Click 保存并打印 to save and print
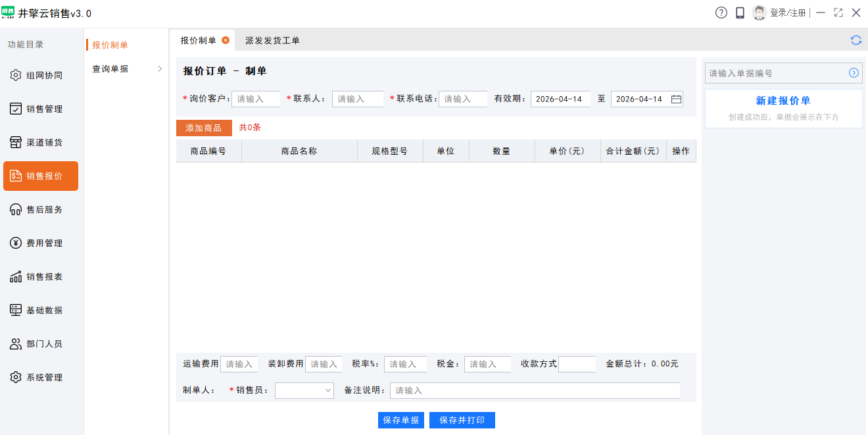The width and height of the screenshot is (868, 435). click(x=462, y=420)
